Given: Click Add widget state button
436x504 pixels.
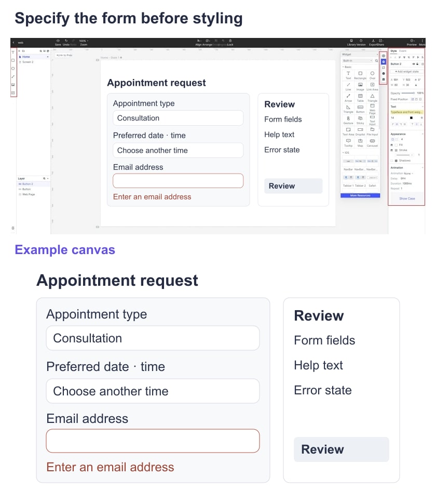Looking at the screenshot, I should click(407, 71).
